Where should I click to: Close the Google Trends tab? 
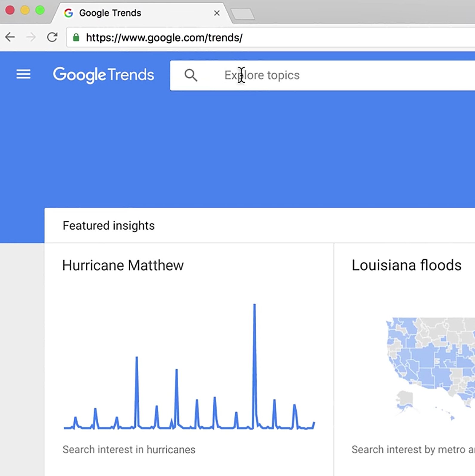pos(217,13)
